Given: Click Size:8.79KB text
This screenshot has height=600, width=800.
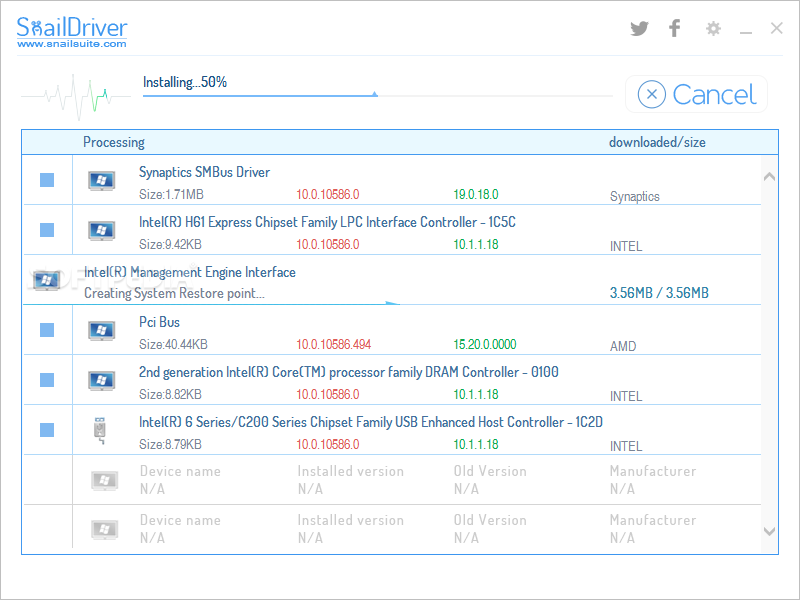Looking at the screenshot, I should (170, 445).
